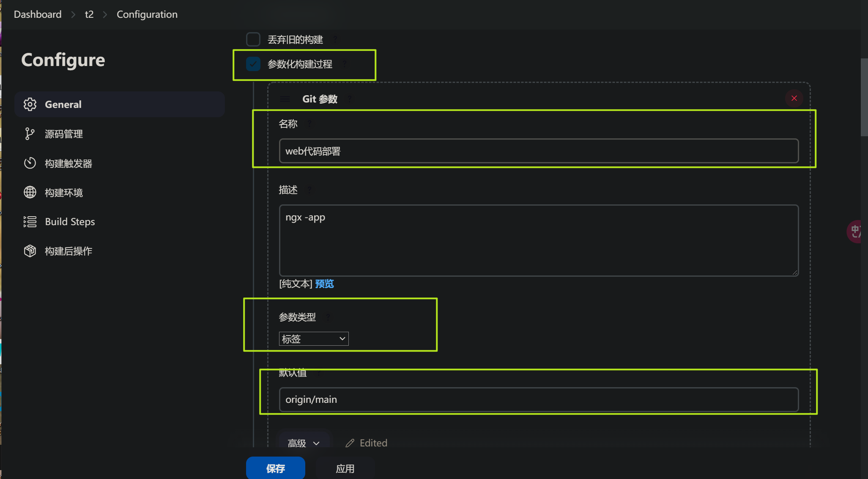Click the 预览 preview link
Screen dimensions: 868x479
tap(324, 284)
